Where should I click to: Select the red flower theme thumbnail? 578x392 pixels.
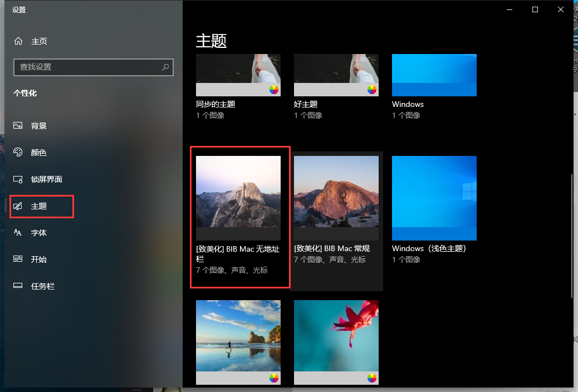[x=336, y=342]
